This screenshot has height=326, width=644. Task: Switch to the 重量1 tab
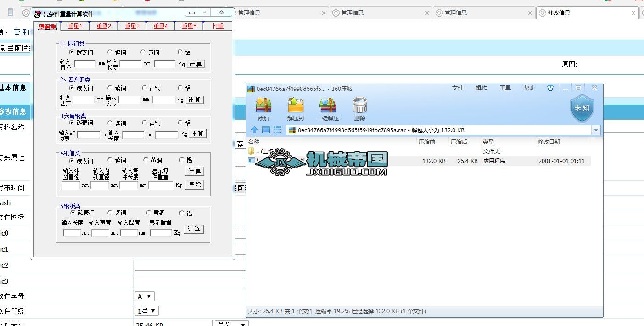pos(75,26)
